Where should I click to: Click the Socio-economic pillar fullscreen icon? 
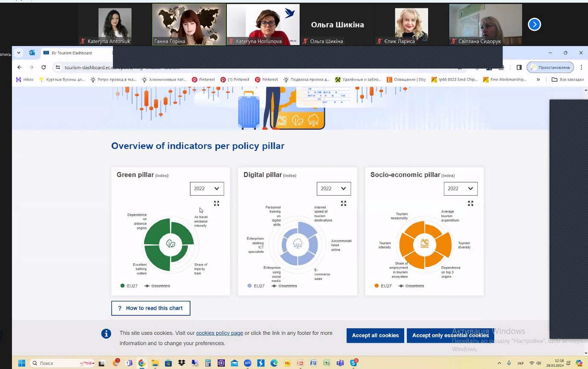pyautogui.click(x=470, y=204)
